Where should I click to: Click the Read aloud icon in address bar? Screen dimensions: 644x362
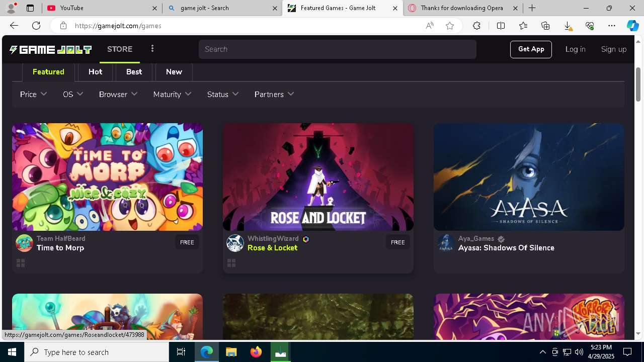pyautogui.click(x=430, y=26)
